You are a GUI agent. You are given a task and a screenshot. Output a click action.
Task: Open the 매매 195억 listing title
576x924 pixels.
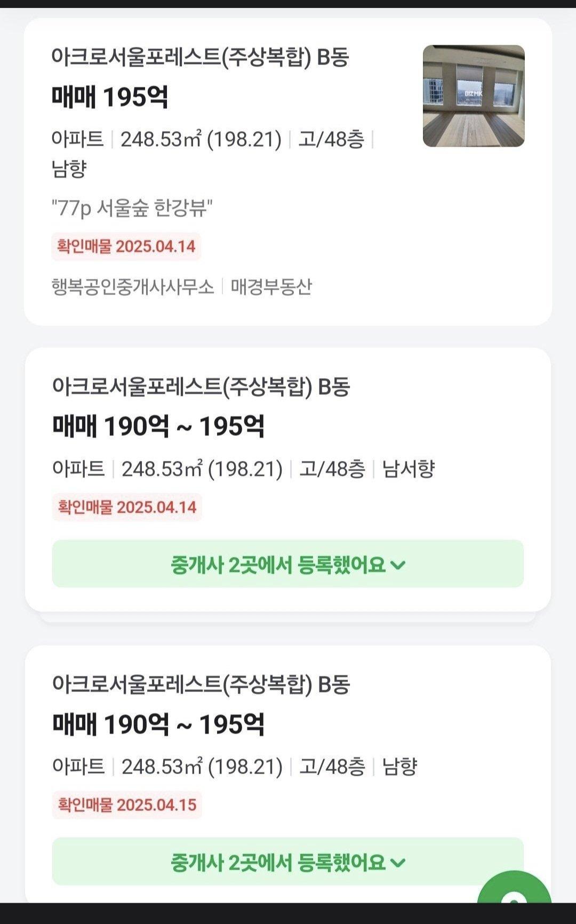tap(199, 57)
